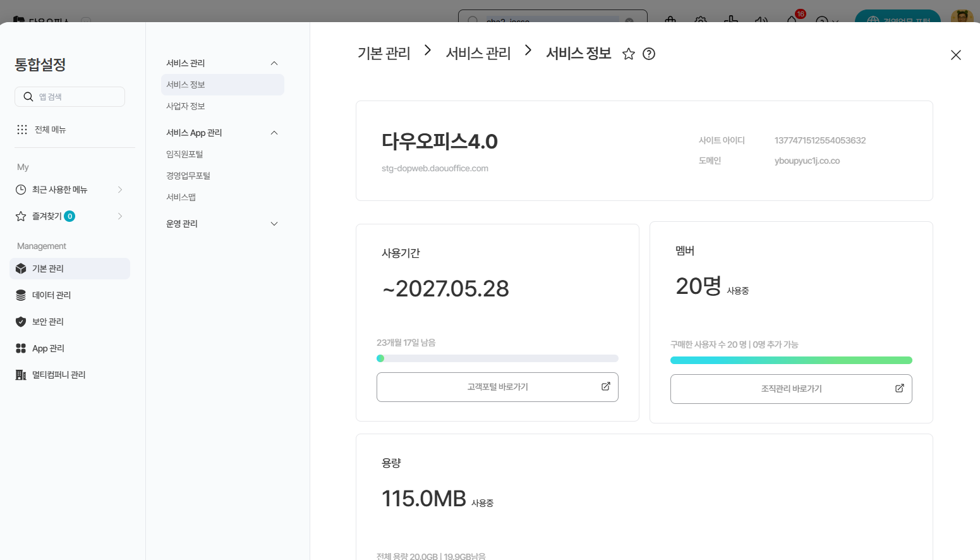Go to 멀티컴퍼니 관리
980x560 pixels.
[58, 375]
